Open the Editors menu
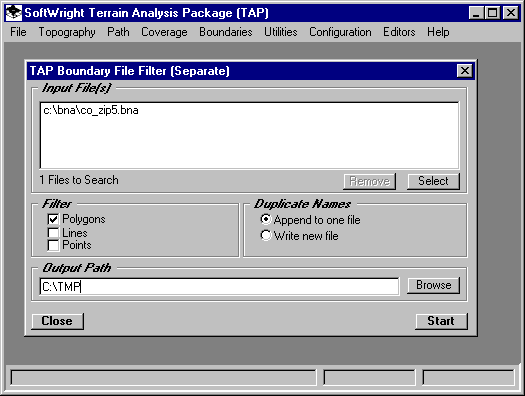525x396 pixels. pyautogui.click(x=399, y=32)
